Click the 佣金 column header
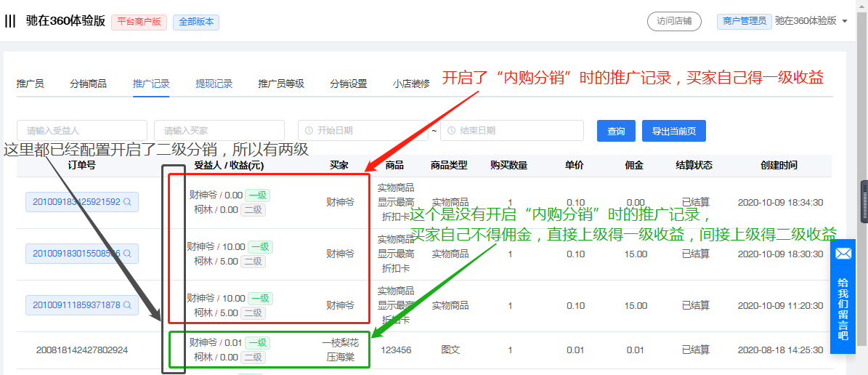This screenshot has height=375, width=868. pyautogui.click(x=634, y=165)
